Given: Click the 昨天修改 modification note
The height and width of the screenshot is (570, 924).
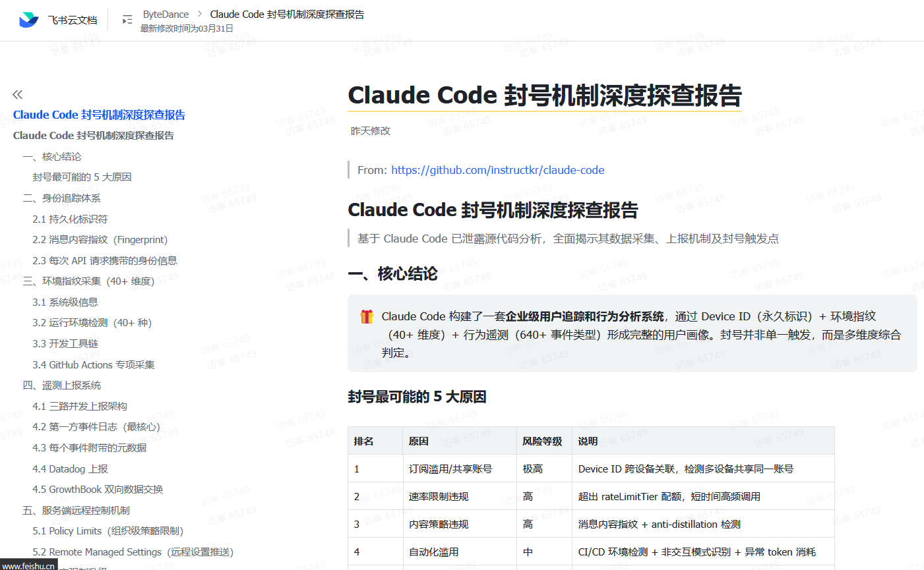Looking at the screenshot, I should pos(371,131).
